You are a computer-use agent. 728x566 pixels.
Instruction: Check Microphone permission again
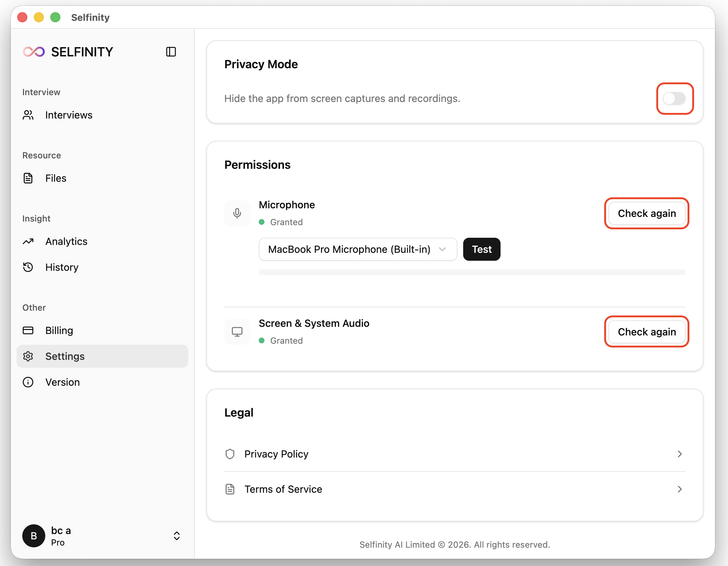click(x=647, y=213)
